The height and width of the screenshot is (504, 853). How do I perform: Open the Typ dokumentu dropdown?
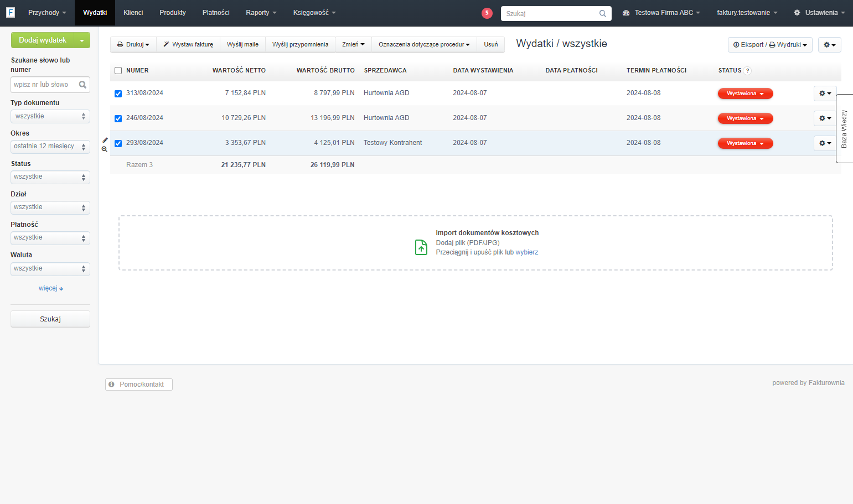50,116
